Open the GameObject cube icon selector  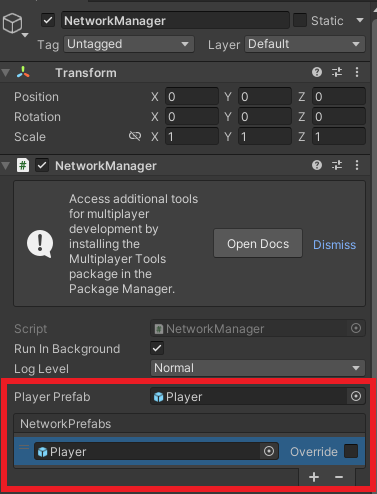(x=15, y=25)
